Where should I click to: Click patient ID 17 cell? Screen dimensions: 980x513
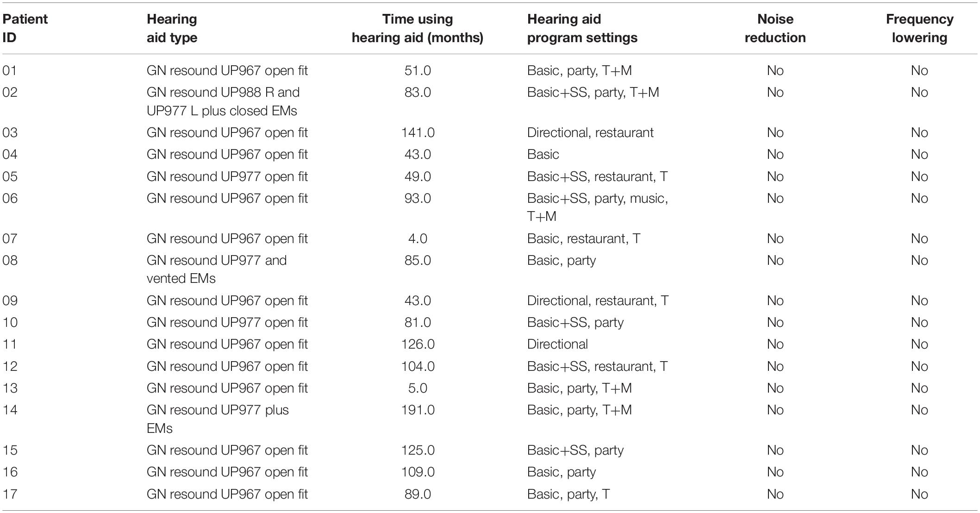pos(10,494)
